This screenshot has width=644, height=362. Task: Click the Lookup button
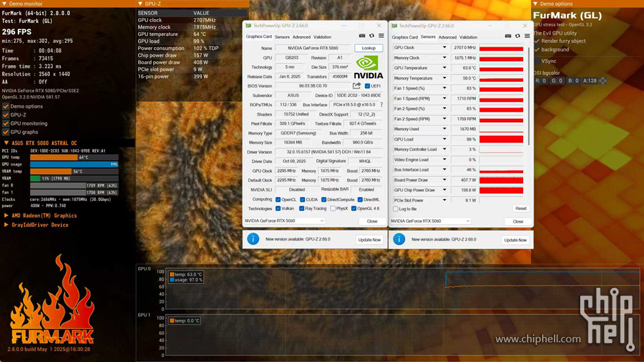click(369, 48)
